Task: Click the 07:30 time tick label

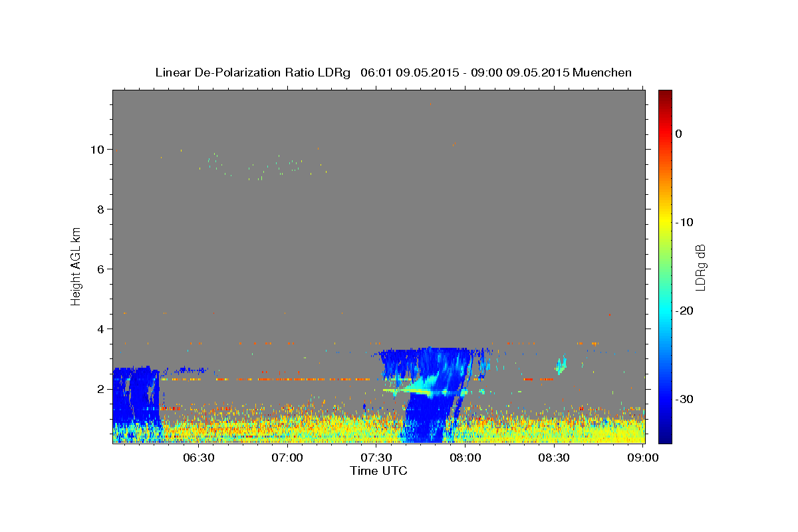Action: tap(376, 458)
